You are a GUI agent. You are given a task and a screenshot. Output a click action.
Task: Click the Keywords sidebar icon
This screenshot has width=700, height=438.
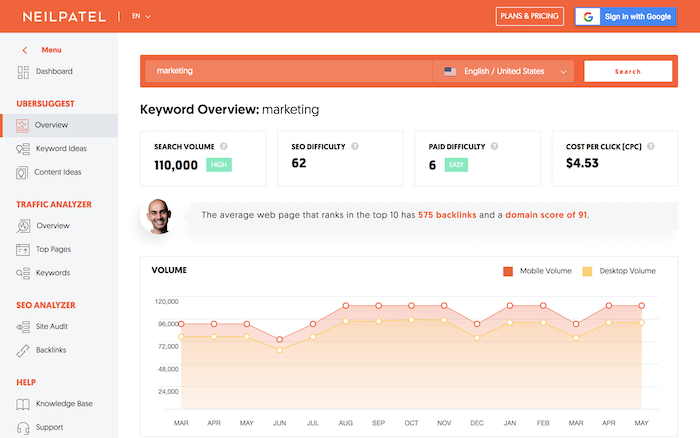tap(23, 273)
